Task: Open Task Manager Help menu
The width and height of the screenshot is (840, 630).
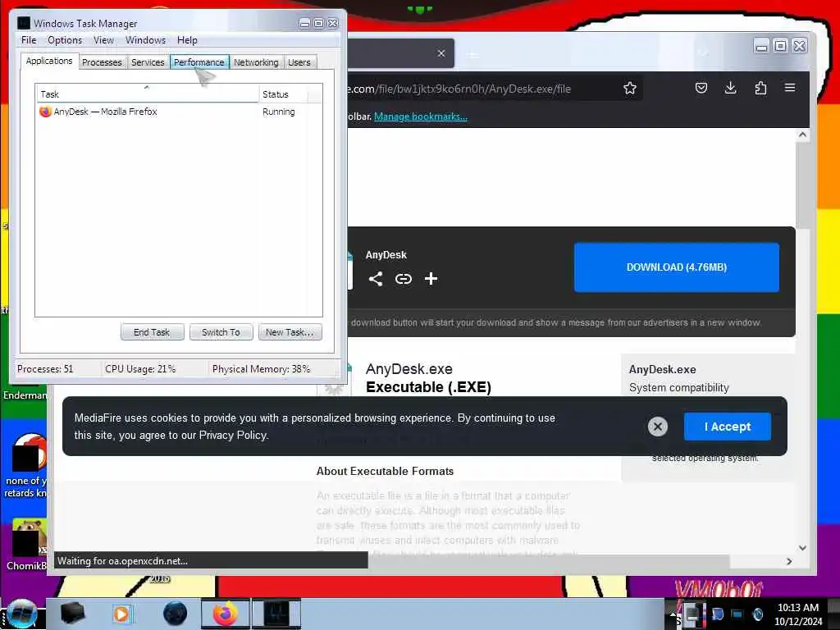Action: (187, 40)
